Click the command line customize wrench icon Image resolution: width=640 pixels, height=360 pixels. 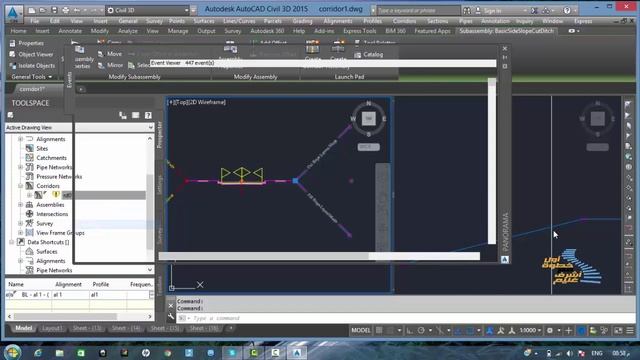[171, 316]
